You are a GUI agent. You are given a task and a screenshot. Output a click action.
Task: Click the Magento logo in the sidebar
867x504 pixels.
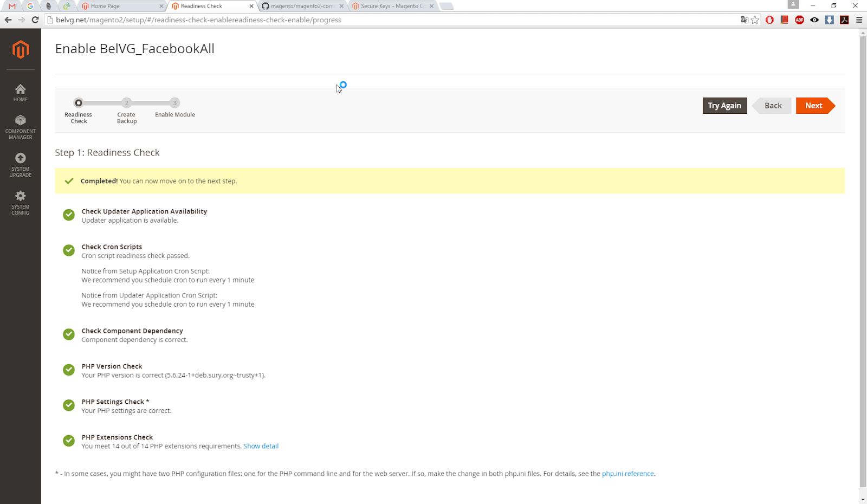[21, 49]
